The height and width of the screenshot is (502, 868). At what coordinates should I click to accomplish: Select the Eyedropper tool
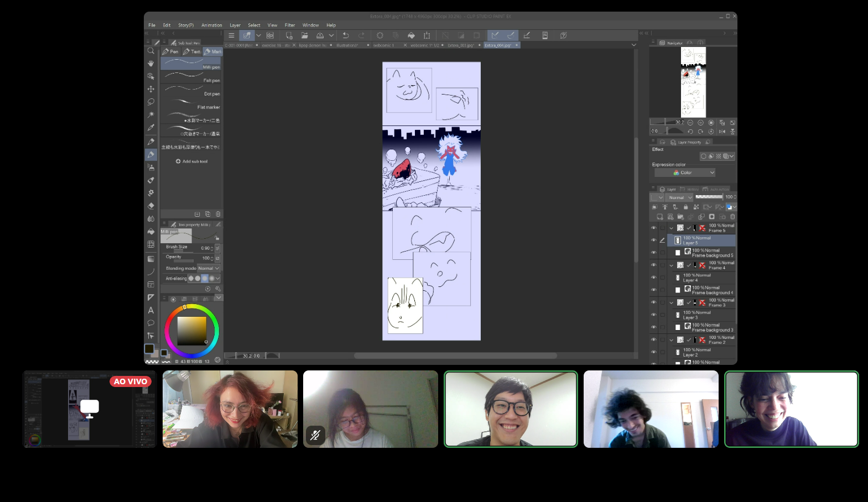tap(150, 128)
